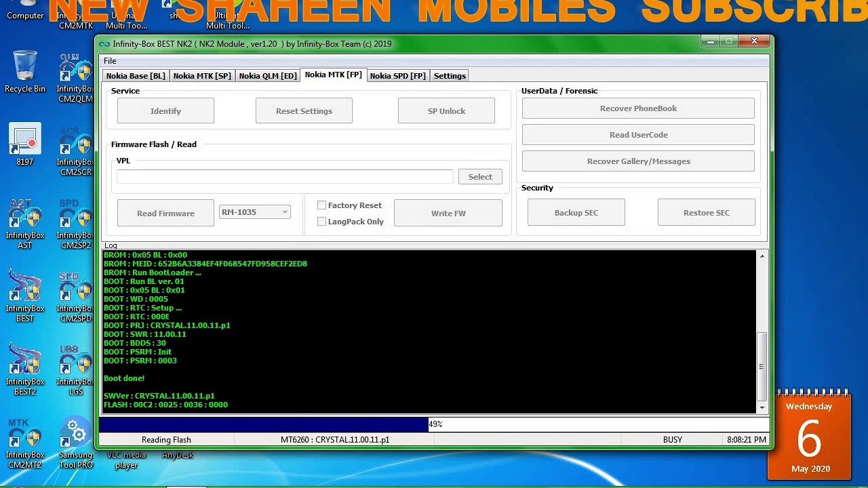868x488 pixels.
Task: Click Infinity-Box logo icon in title bar
Action: pos(104,44)
